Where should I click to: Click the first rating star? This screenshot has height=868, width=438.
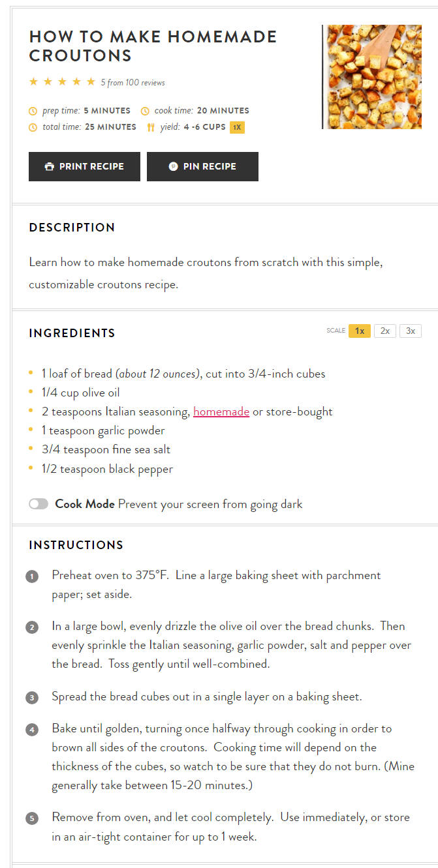tap(33, 82)
